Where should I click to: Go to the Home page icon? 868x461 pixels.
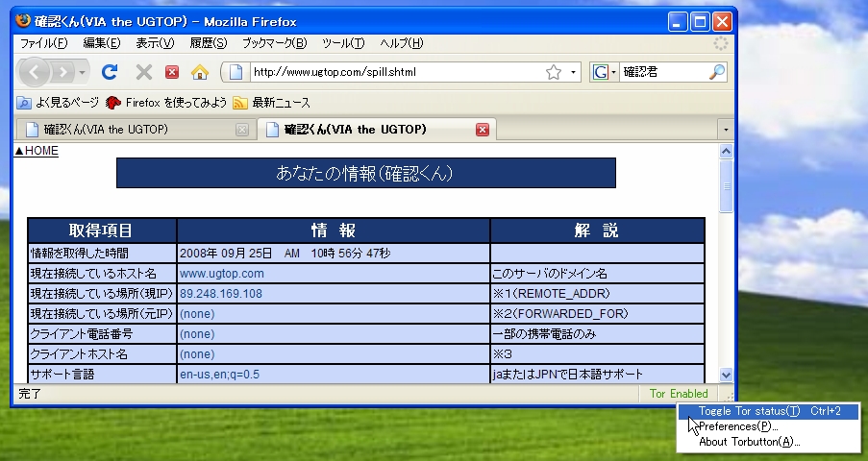200,72
